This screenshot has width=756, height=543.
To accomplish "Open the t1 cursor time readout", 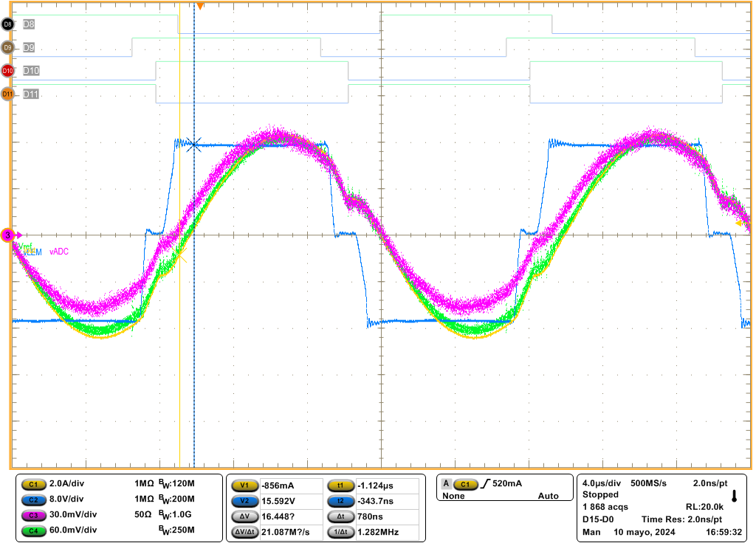I will click(x=387, y=485).
